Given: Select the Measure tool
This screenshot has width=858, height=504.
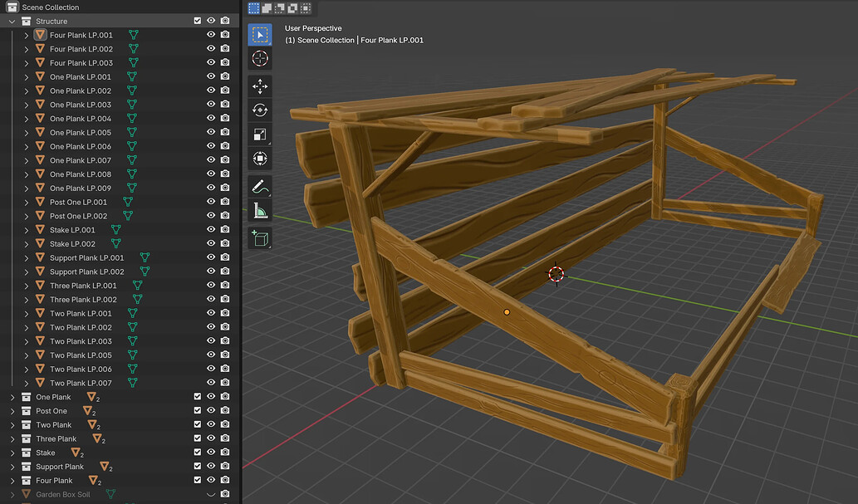Looking at the screenshot, I should coord(260,211).
